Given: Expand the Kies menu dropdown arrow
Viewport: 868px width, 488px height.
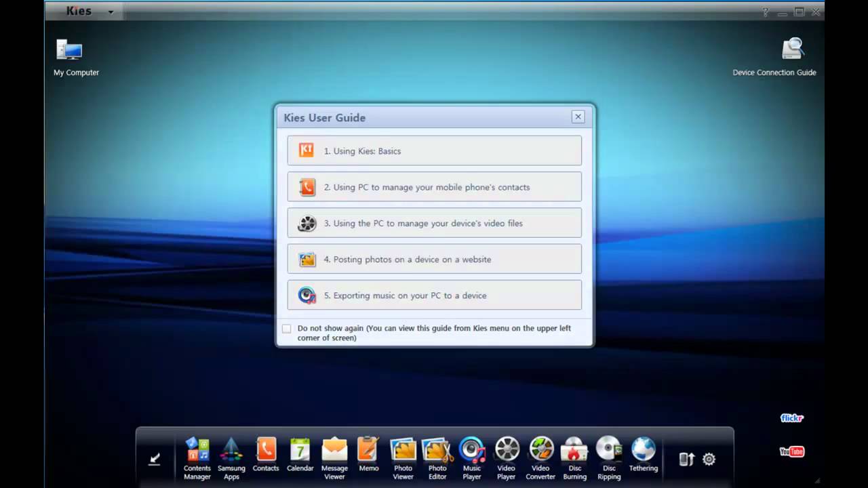Looking at the screenshot, I should coord(111,12).
